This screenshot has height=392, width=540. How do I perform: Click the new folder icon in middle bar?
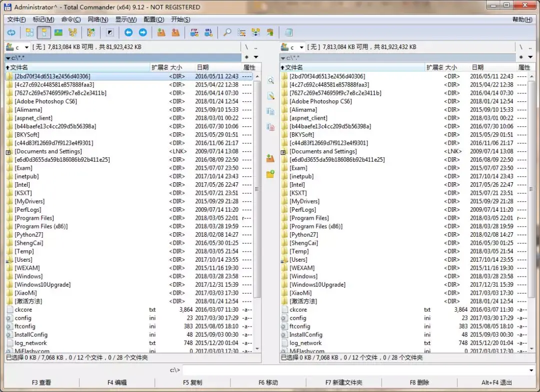point(270,174)
